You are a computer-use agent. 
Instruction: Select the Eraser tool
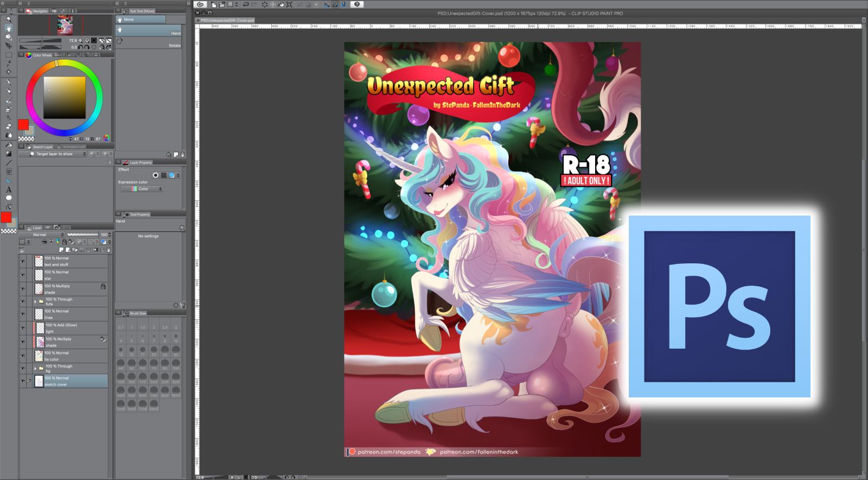coord(9,126)
